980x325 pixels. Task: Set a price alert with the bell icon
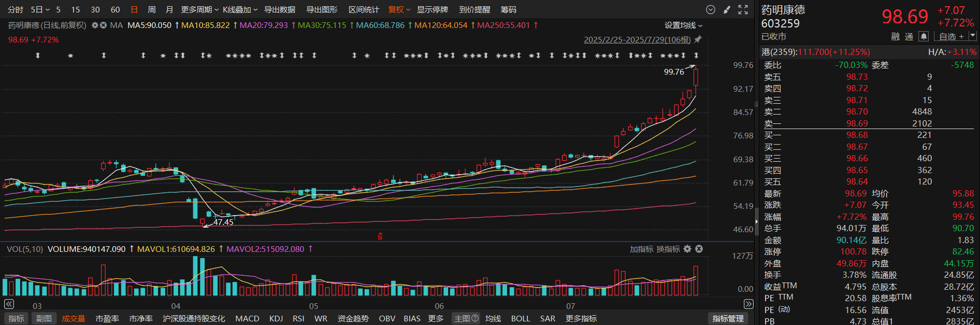923,36
